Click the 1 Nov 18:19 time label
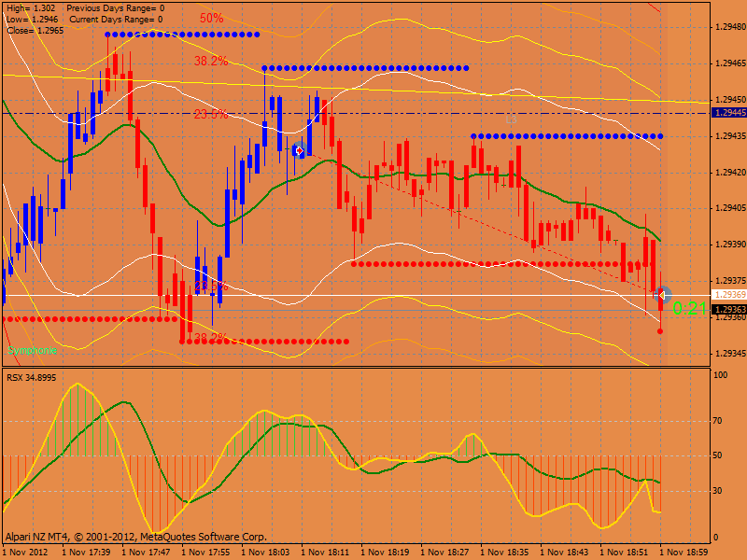This screenshot has width=747, height=560. pos(385,553)
